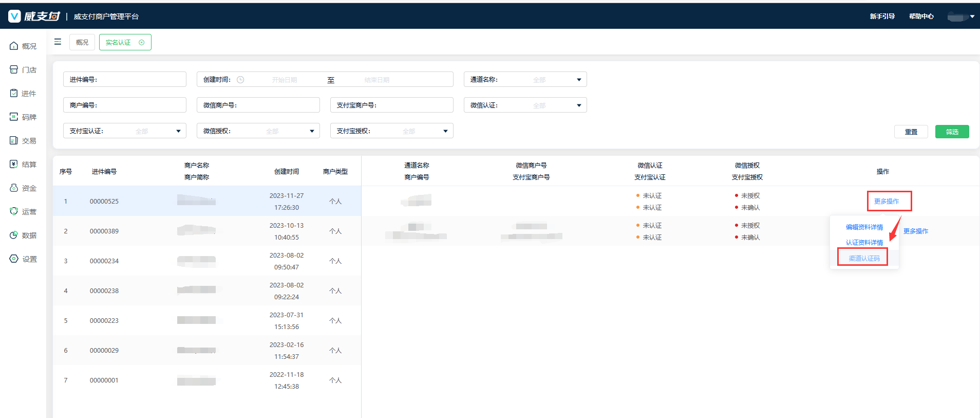
Task: Open the 门店 store icon in sidebar
Action: click(x=14, y=69)
